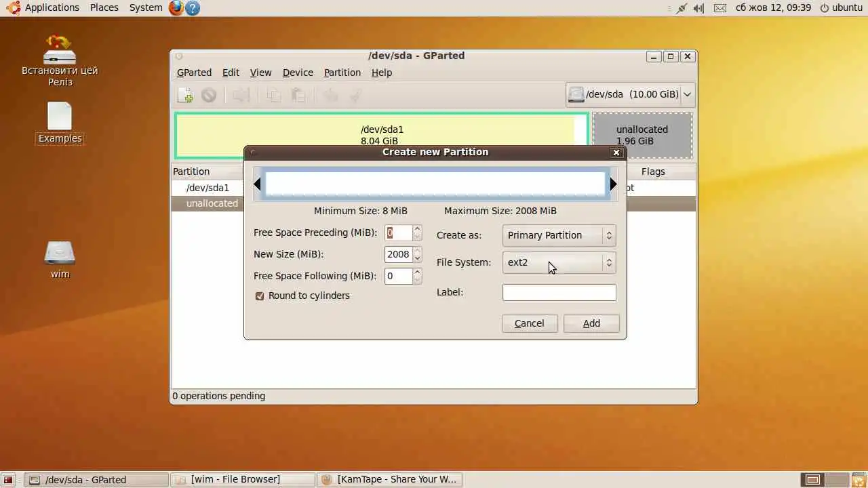
Task: Close the Create new Partition dialog
Action: 616,152
